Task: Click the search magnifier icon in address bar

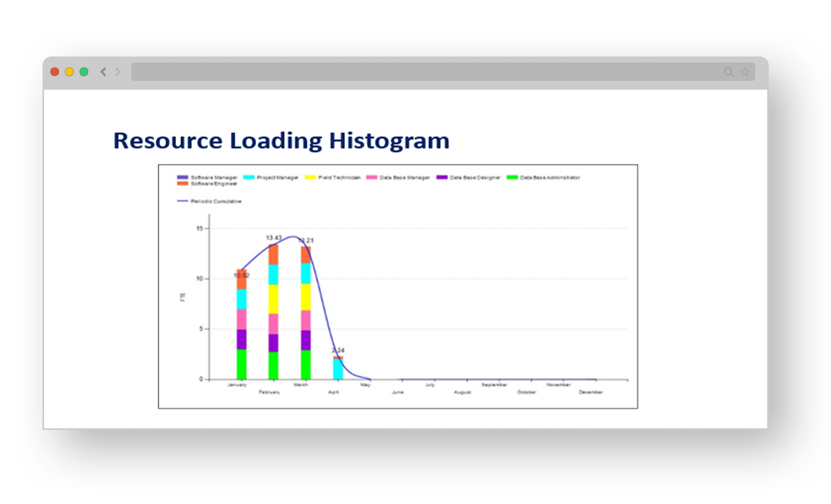Action: click(729, 72)
